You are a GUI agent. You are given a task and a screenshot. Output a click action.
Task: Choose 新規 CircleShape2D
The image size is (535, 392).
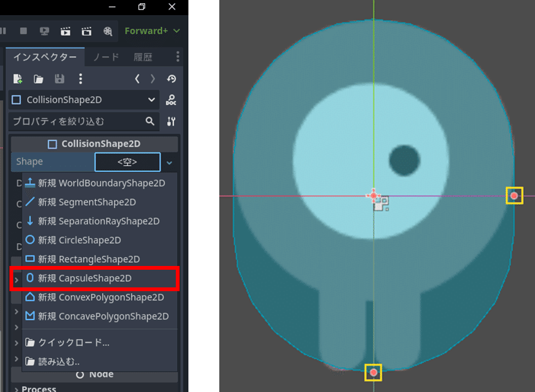pyautogui.click(x=100, y=240)
